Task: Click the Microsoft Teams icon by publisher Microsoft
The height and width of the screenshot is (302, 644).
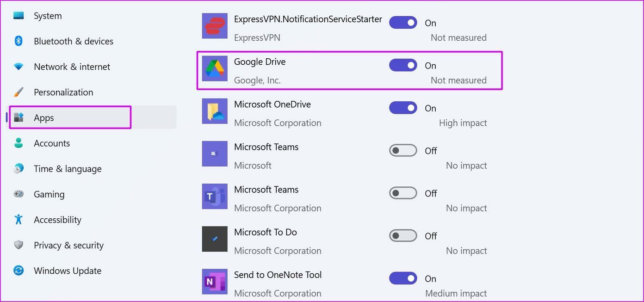Action: 215,154
